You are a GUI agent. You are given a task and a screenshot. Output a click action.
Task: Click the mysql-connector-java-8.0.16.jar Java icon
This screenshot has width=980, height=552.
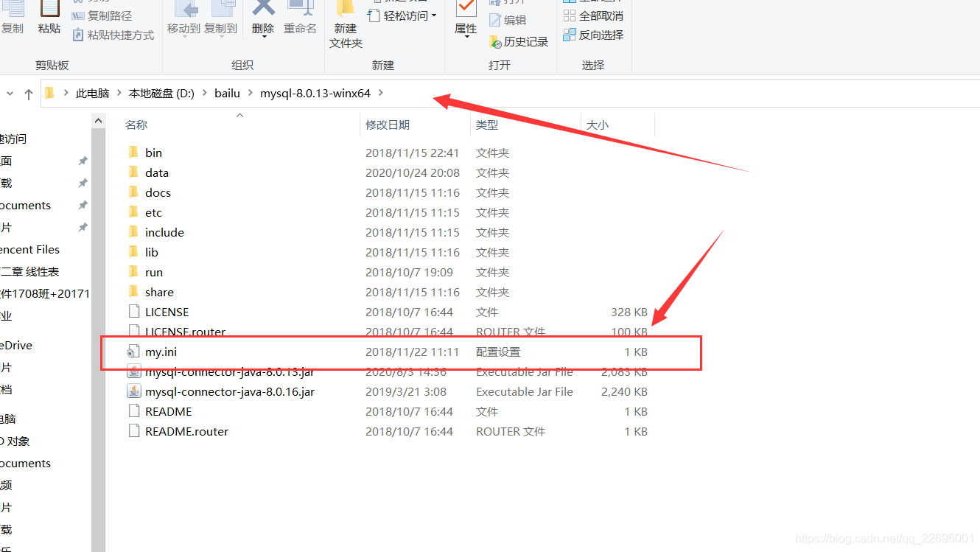[133, 391]
